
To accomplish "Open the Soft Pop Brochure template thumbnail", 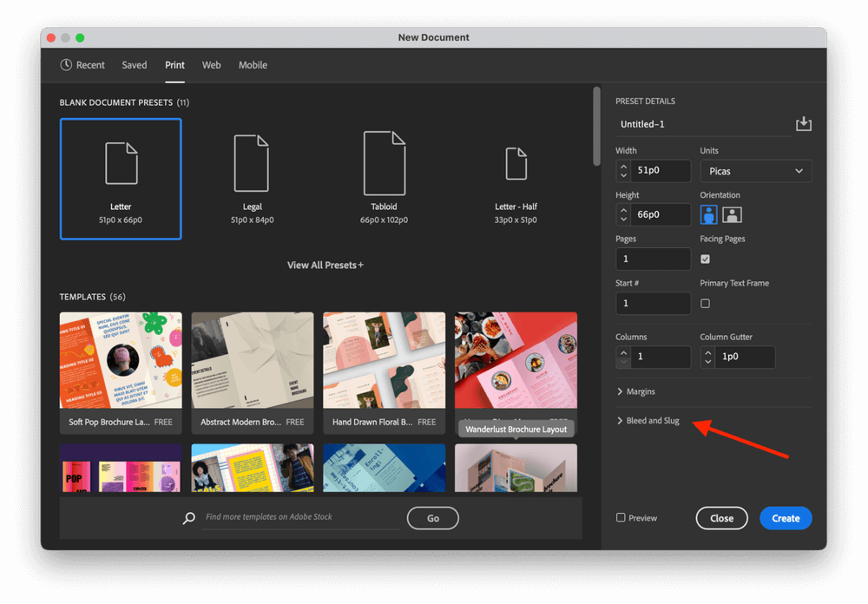I will (x=121, y=360).
